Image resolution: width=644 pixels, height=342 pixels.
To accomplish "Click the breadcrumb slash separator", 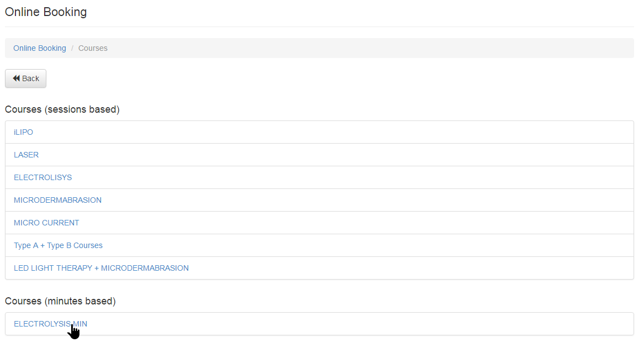I will 72,48.
